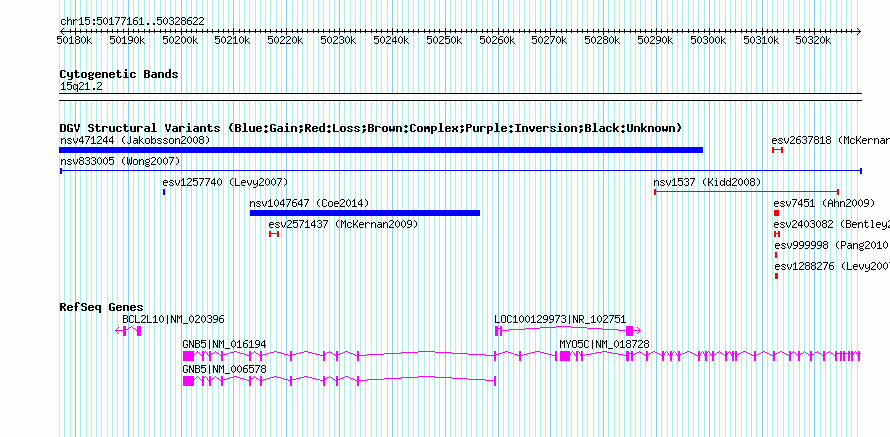Click the 50250k ruler label
The image size is (890, 437).
444,40
